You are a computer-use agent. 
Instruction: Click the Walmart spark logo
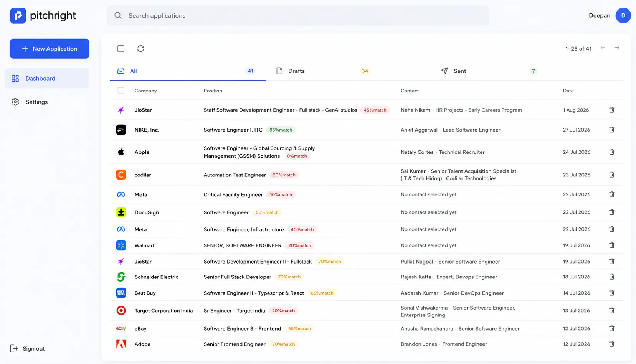click(x=121, y=245)
